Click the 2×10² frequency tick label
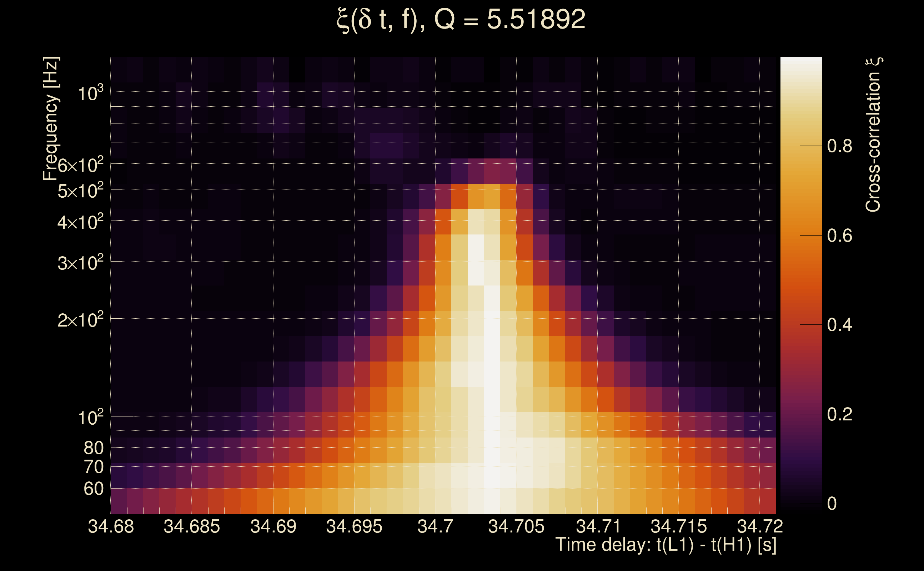 tap(80, 320)
